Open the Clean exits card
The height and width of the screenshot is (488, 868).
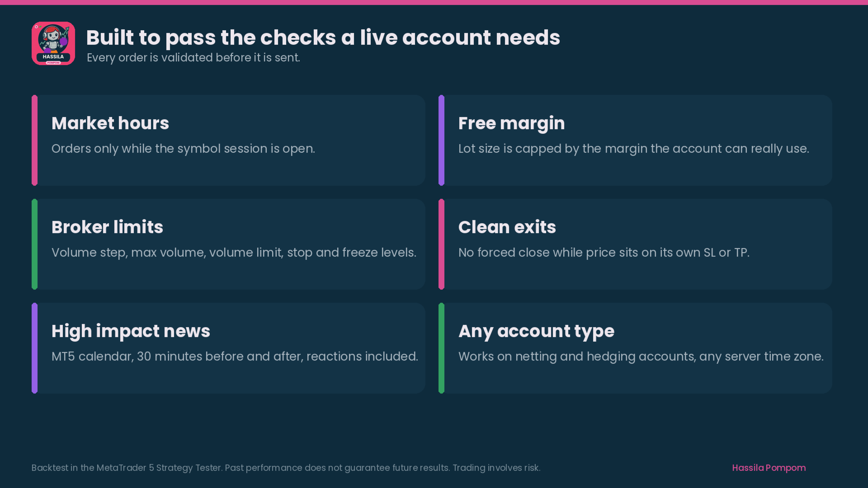click(635, 244)
